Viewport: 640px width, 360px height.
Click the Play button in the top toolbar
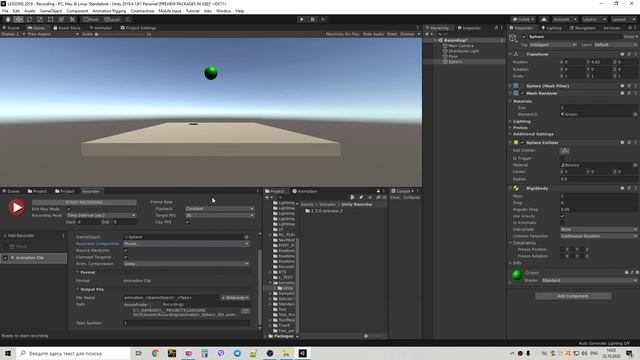(302, 19)
